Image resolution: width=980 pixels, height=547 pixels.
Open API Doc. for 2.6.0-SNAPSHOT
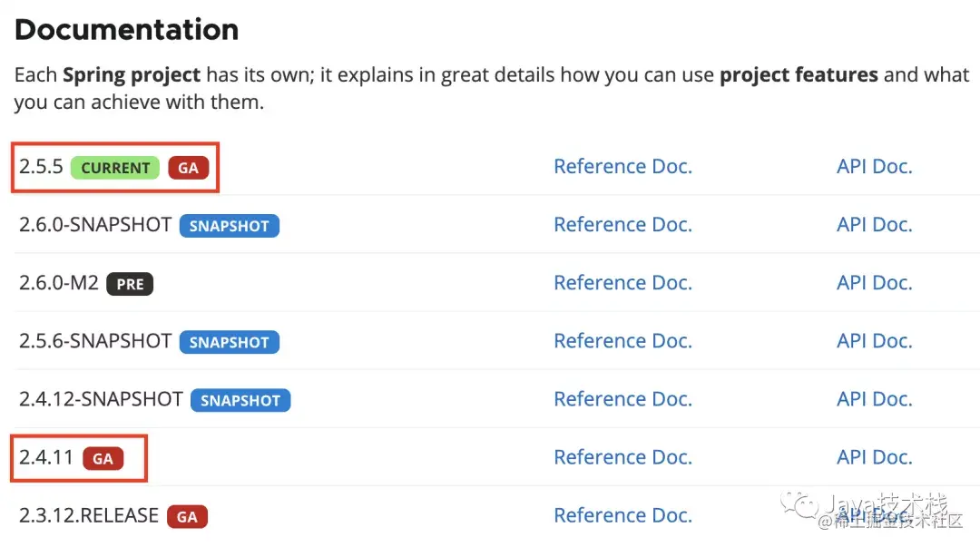click(x=874, y=225)
